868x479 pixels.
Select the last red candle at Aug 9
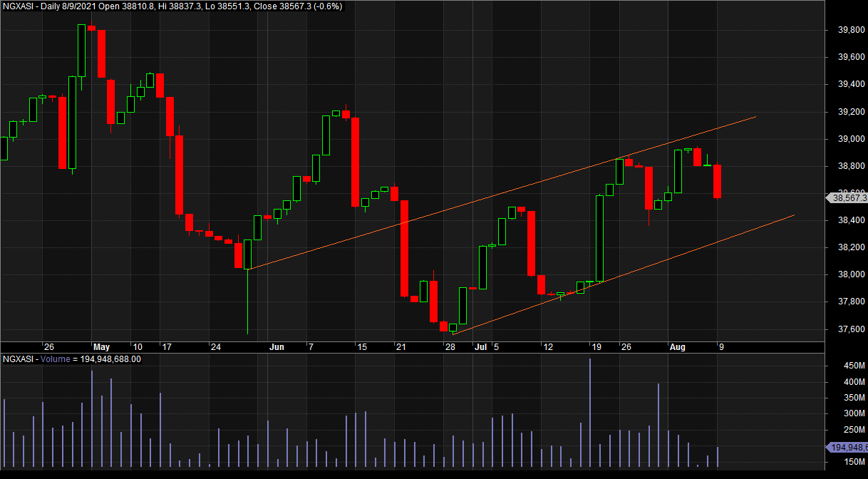718,181
